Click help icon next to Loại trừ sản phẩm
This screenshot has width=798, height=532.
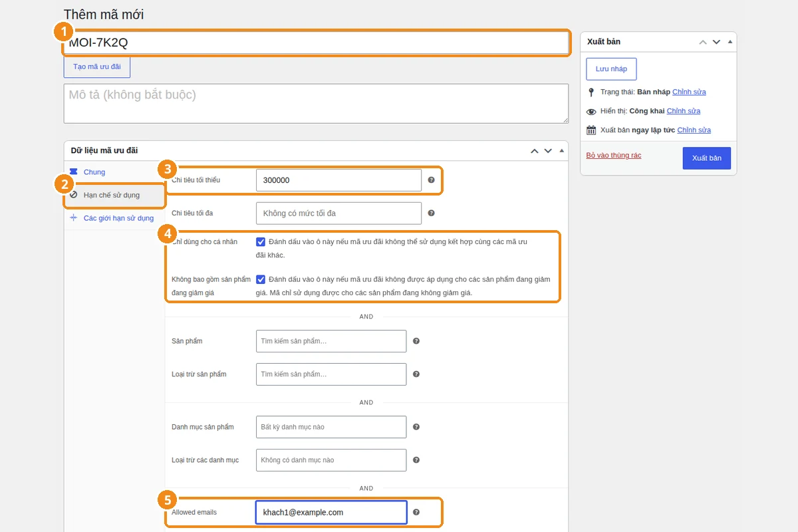tap(416, 374)
